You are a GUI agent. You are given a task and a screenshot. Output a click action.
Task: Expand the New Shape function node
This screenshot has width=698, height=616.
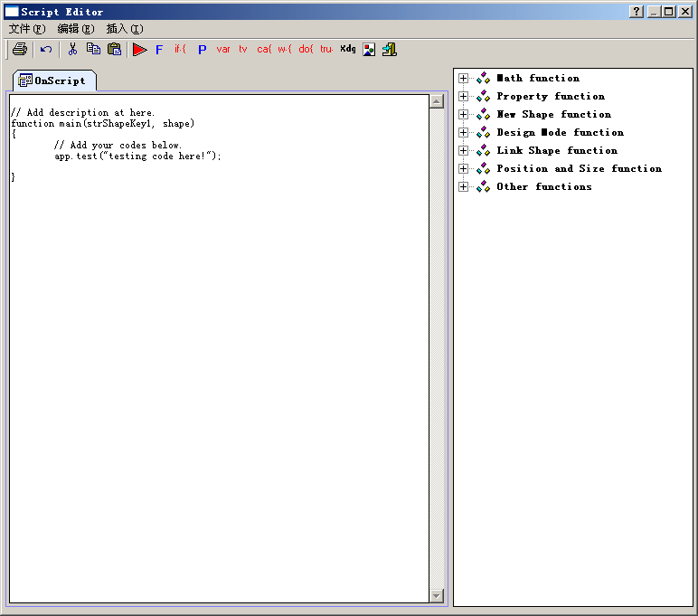pyautogui.click(x=463, y=115)
